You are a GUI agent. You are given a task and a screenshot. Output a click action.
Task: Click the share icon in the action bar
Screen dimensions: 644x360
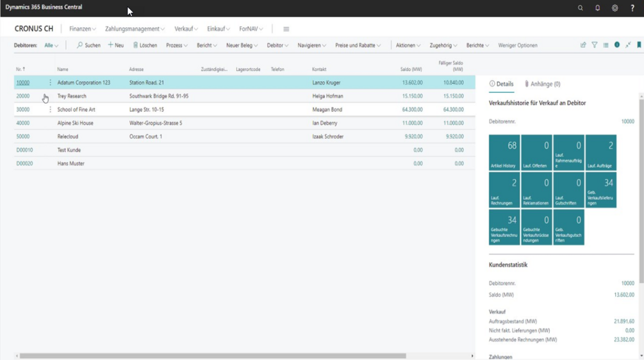(x=583, y=45)
